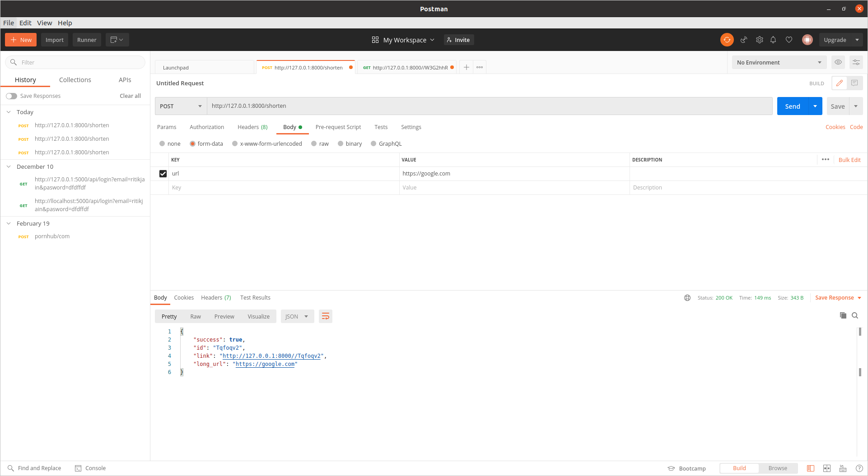Uncheck the url key row checkbox
The height and width of the screenshot is (476, 868).
(163, 173)
